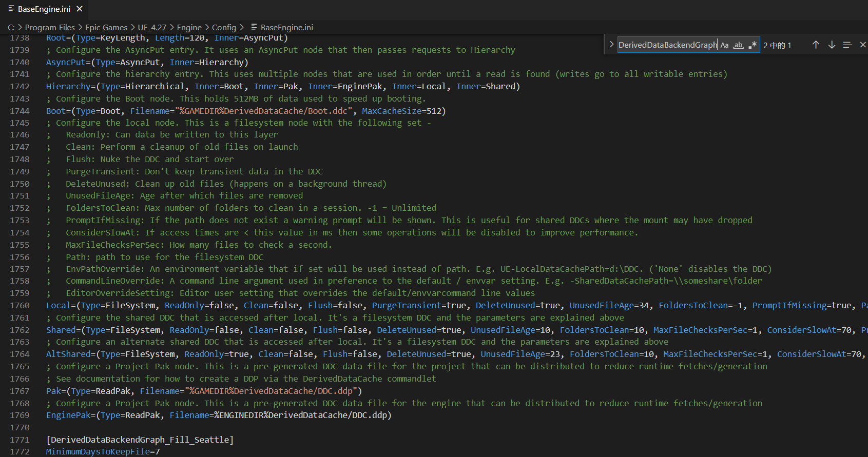The height and width of the screenshot is (457, 868).
Task: Close the BaseEngine.ini editor tab
Action: (80, 9)
